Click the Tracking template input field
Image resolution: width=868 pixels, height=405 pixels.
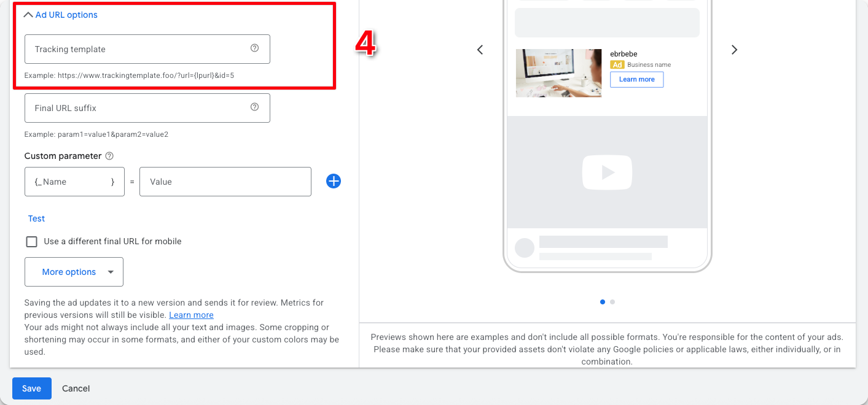(147, 49)
